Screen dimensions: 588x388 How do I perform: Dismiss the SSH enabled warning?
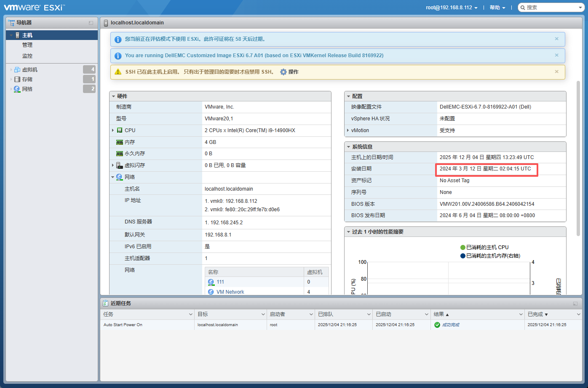556,72
